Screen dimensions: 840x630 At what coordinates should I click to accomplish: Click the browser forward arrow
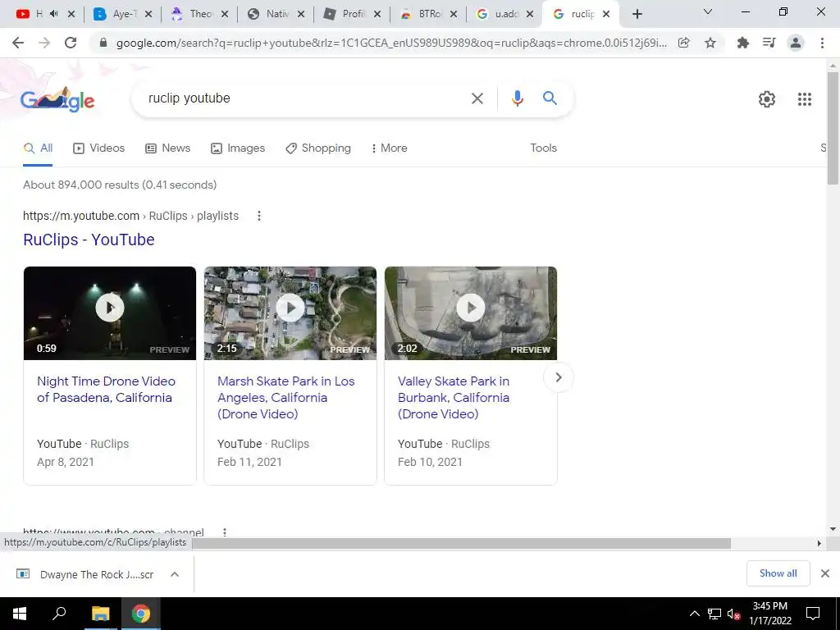[44, 43]
